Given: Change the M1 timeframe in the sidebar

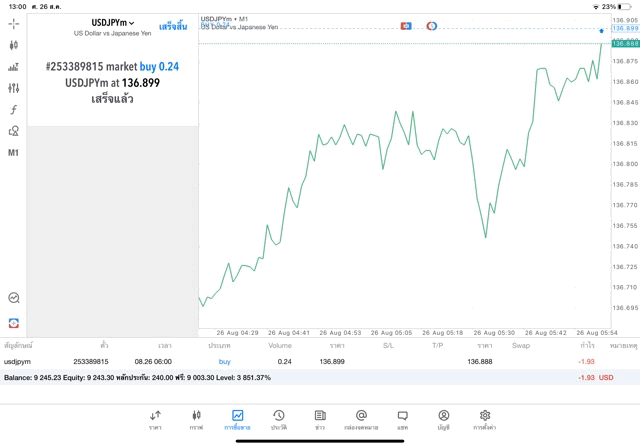Looking at the screenshot, I should pos(13,153).
